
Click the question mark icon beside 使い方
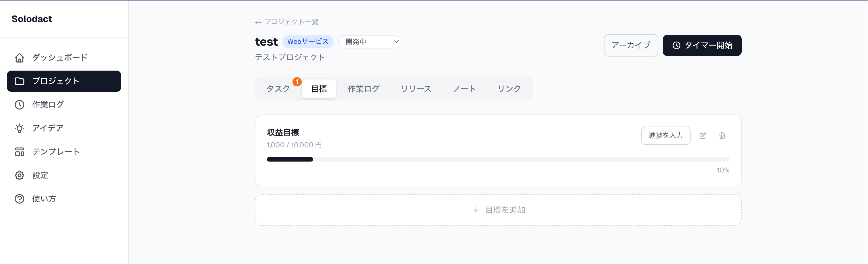20,199
